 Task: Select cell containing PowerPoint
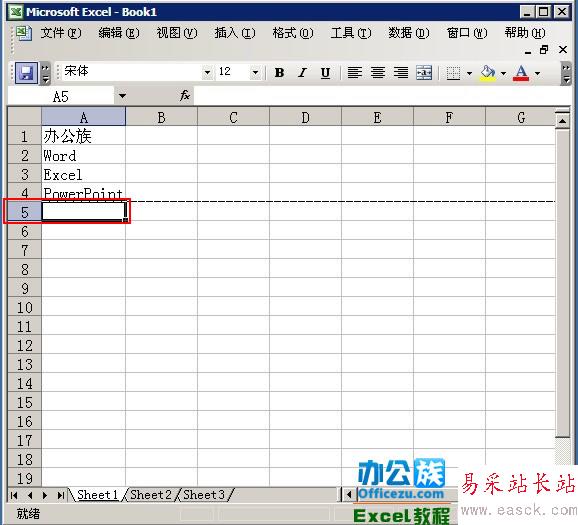pyautogui.click(x=84, y=192)
